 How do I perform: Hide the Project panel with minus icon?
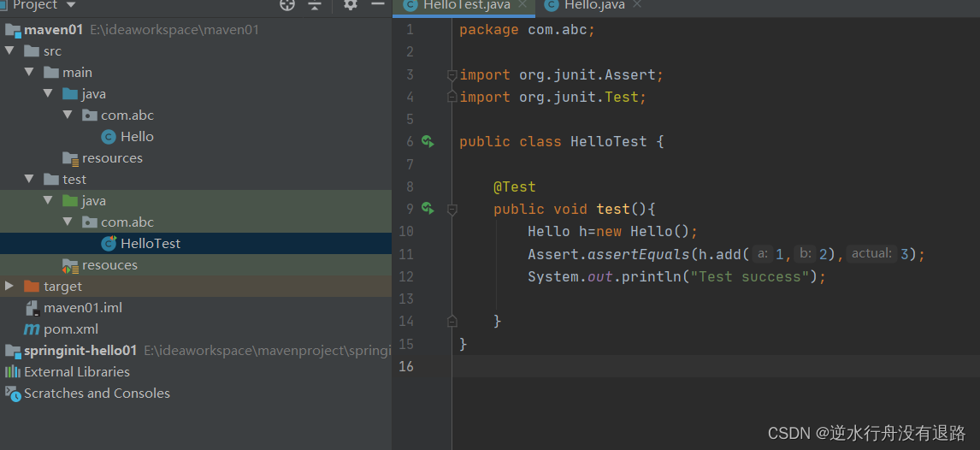377,5
